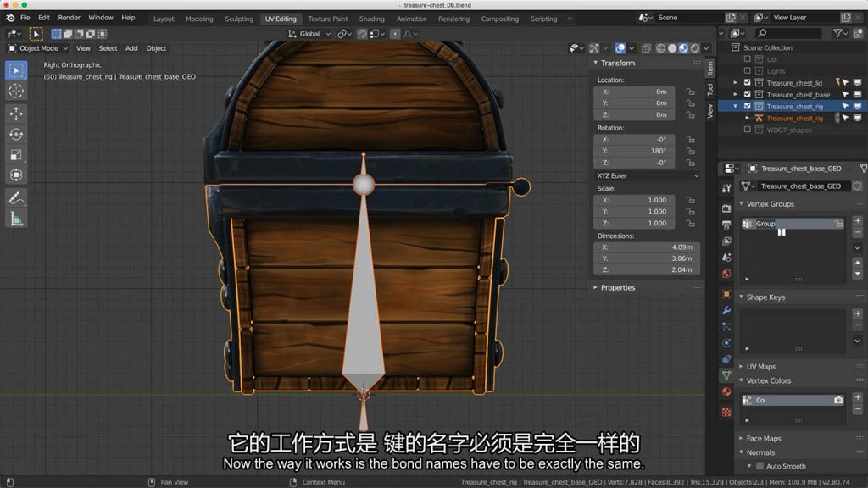Click the Blender logo menu icon
The image size is (868, 488).
point(10,18)
